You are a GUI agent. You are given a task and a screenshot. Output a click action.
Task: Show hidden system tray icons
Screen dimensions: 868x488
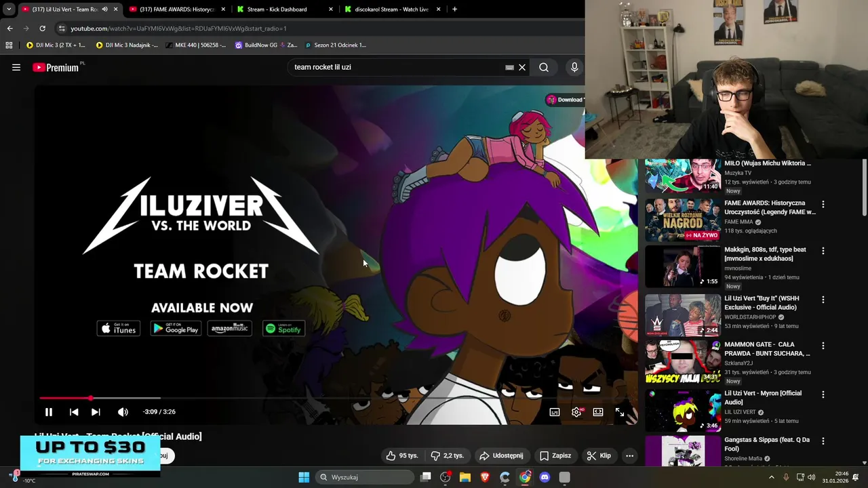coord(771,477)
